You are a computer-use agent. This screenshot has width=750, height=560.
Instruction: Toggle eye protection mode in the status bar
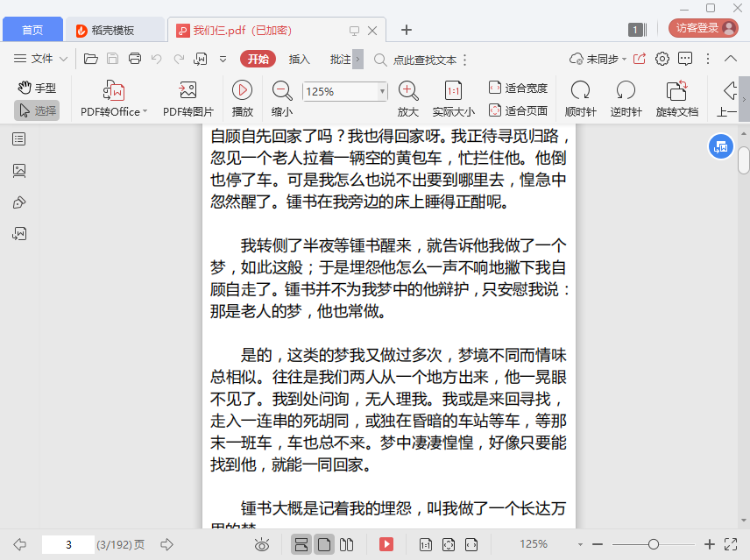point(262,544)
